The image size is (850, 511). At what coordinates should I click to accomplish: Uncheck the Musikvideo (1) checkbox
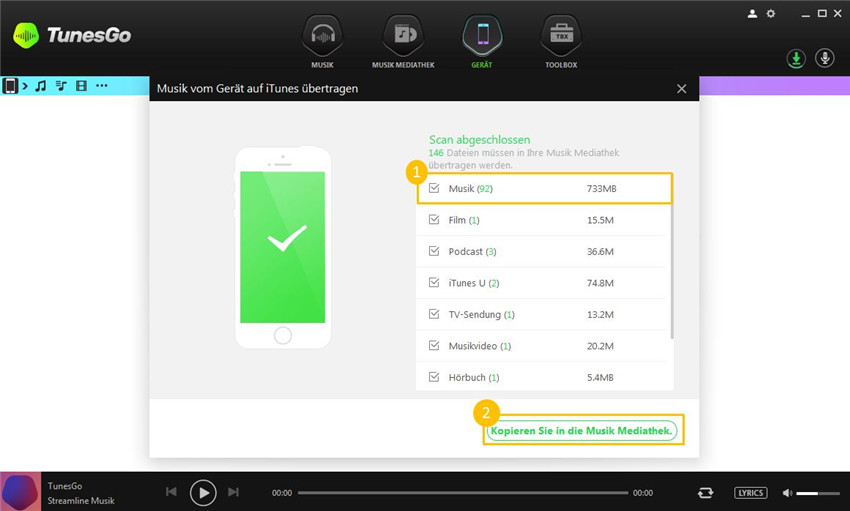(x=434, y=345)
